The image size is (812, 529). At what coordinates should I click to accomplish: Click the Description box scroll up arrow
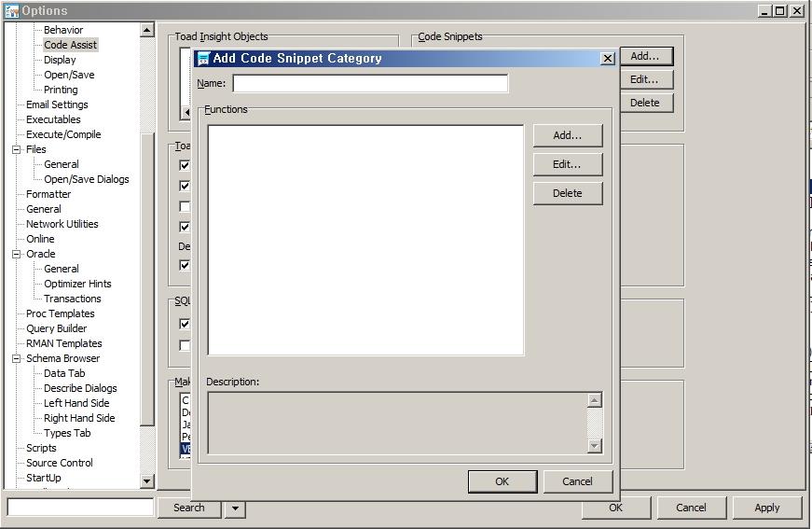click(595, 401)
